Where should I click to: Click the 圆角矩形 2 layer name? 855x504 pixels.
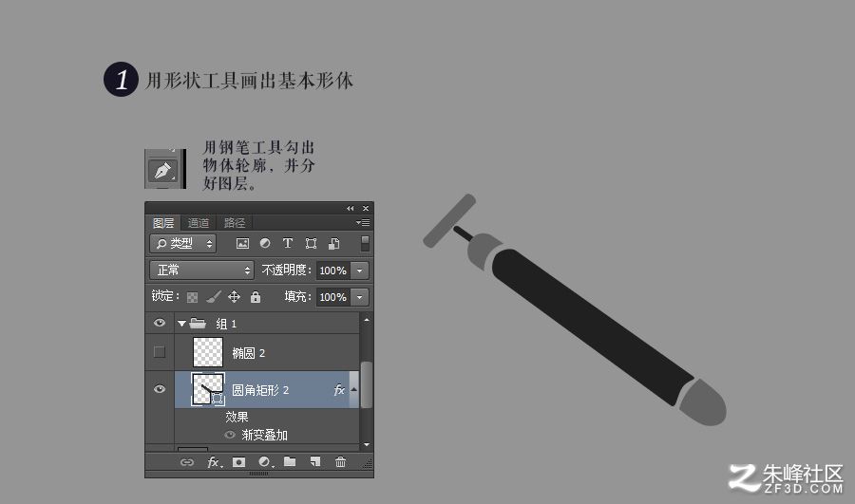[x=260, y=390]
